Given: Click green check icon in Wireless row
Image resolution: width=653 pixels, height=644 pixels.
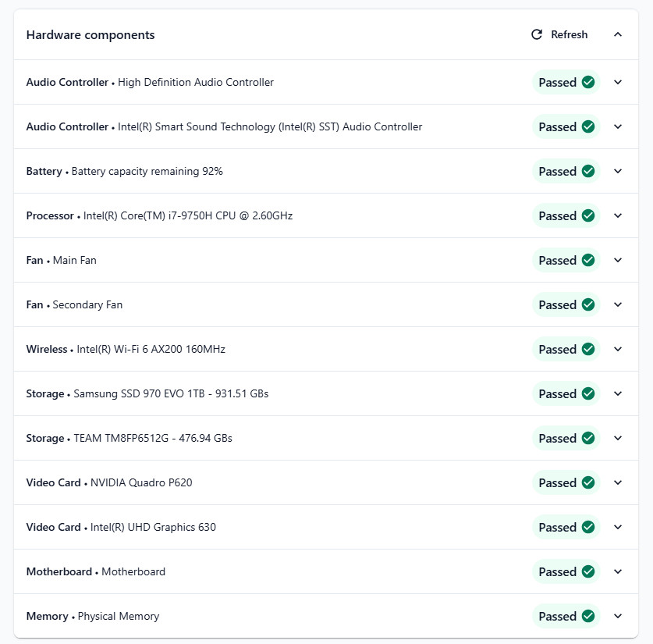Looking at the screenshot, I should (x=588, y=349).
